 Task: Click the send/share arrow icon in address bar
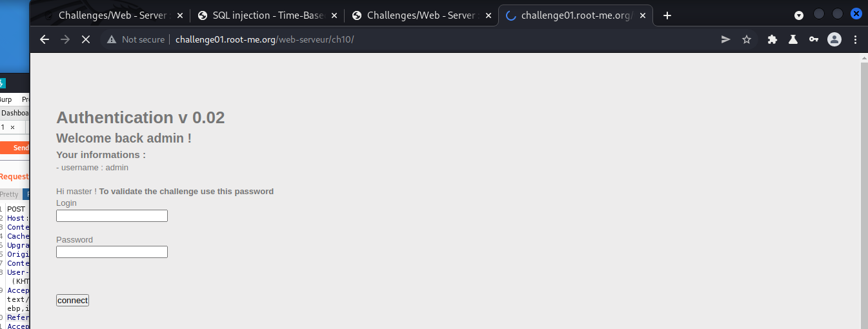pos(726,39)
